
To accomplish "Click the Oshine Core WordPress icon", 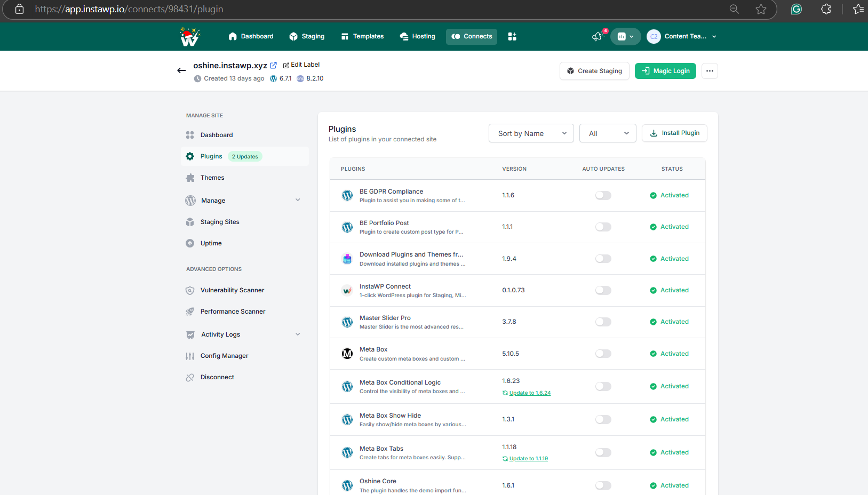I will click(x=347, y=485).
